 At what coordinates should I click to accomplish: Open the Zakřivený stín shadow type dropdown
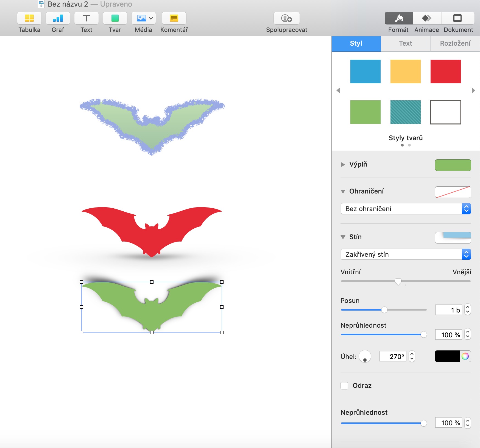pos(406,255)
